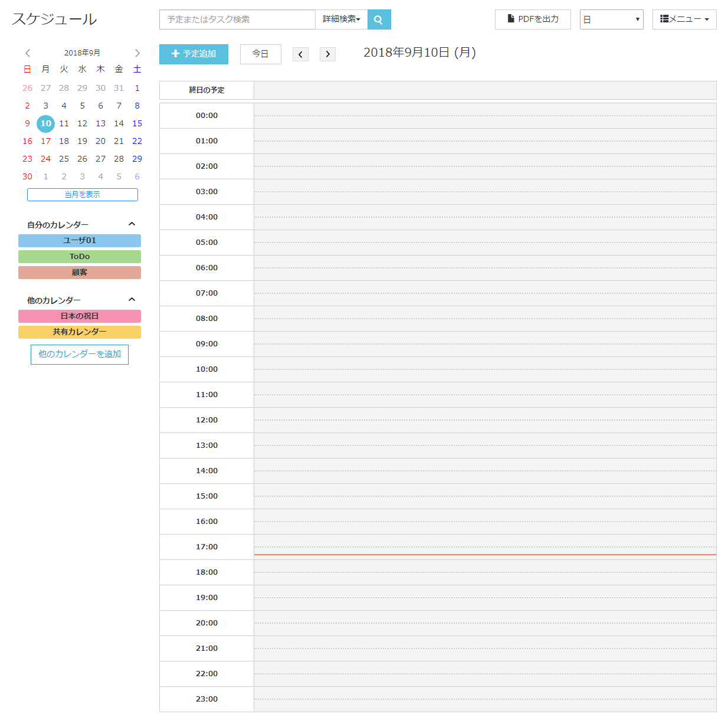Select date 9 in mini calendar
728x724 pixels.
pos(28,124)
